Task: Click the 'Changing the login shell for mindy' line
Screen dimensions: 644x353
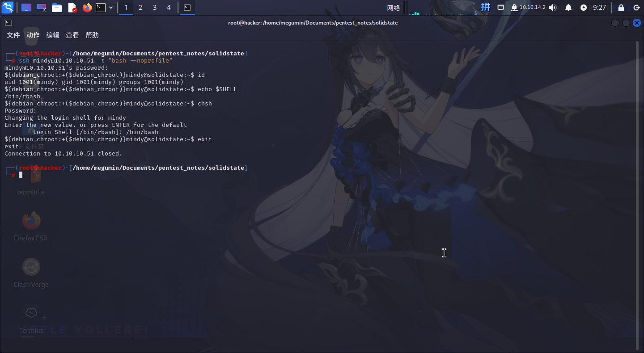Action: (65, 118)
